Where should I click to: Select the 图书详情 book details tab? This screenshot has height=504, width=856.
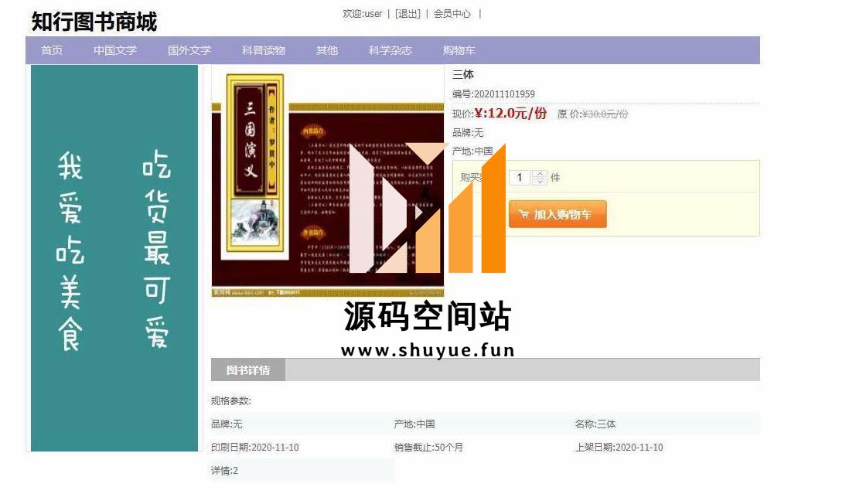point(248,369)
